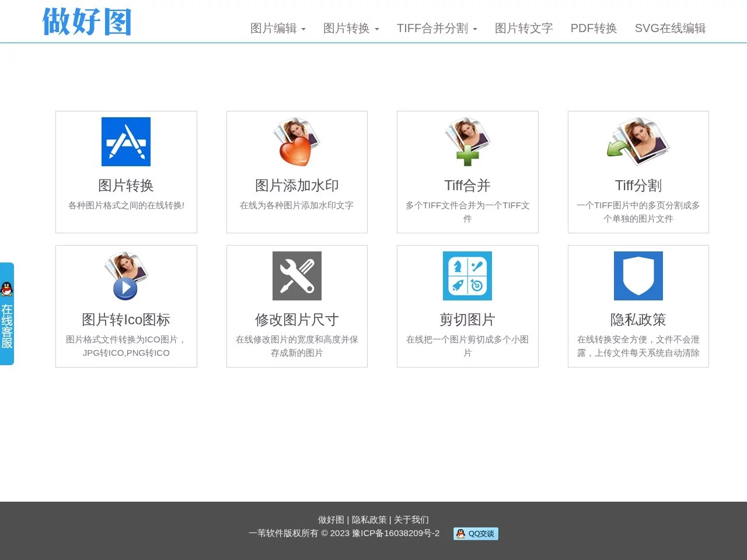Image resolution: width=747 pixels, height=560 pixels.
Task: Select the green plus Tiff合并 icon
Action: (x=467, y=141)
